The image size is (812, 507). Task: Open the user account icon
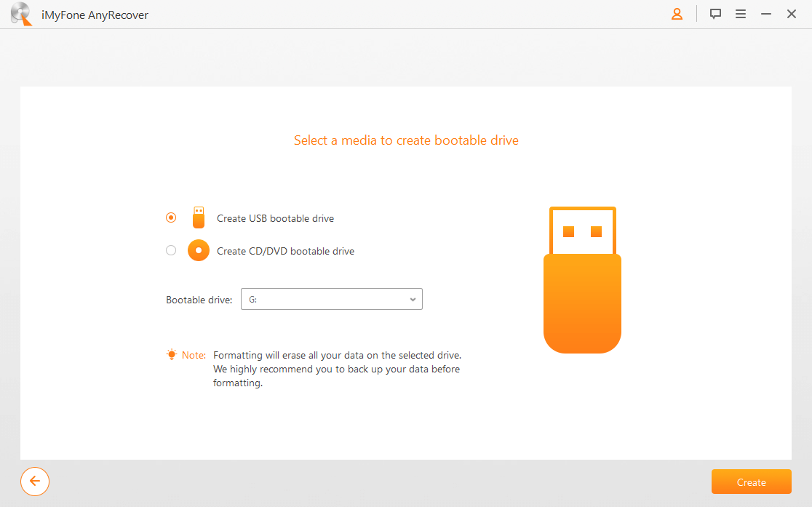tap(677, 14)
